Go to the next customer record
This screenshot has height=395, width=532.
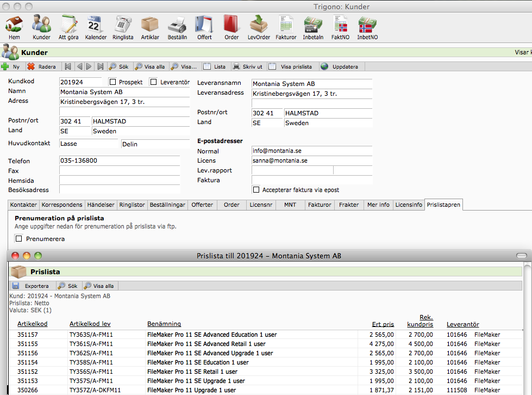pyautogui.click(x=89, y=66)
